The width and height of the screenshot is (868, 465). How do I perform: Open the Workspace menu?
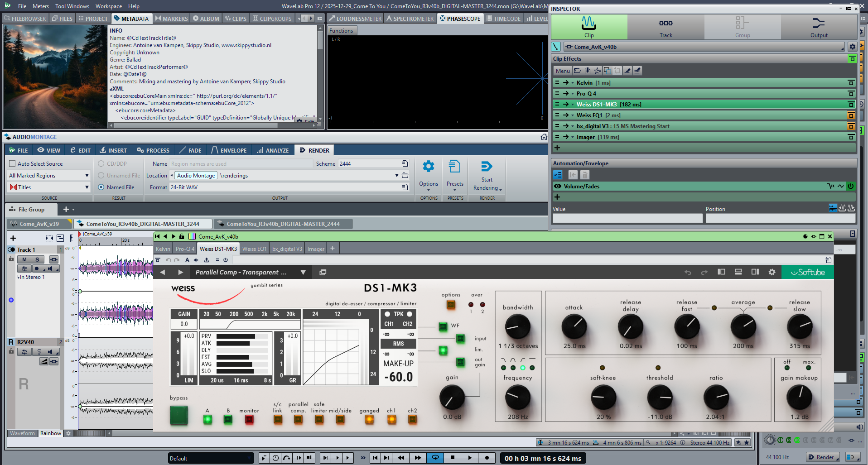pyautogui.click(x=109, y=6)
